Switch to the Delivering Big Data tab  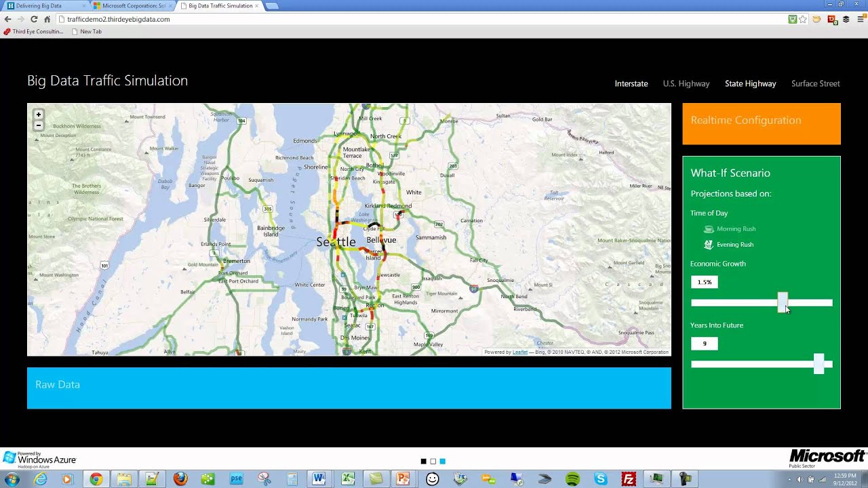click(45, 5)
